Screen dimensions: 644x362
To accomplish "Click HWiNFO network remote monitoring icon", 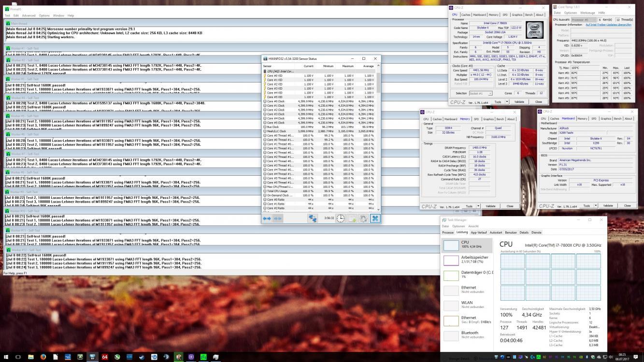I will coord(314,219).
